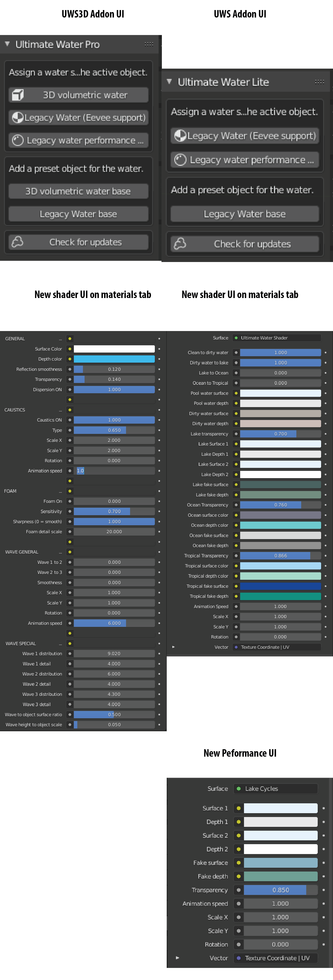Screen dimensions: 333x980
Task: Toggle Dirty water to lake field
Action: (280, 363)
